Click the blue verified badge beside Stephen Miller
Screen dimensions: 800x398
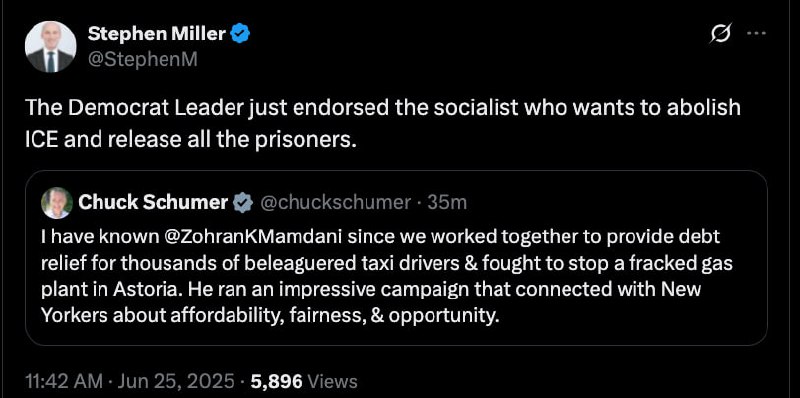(240, 34)
